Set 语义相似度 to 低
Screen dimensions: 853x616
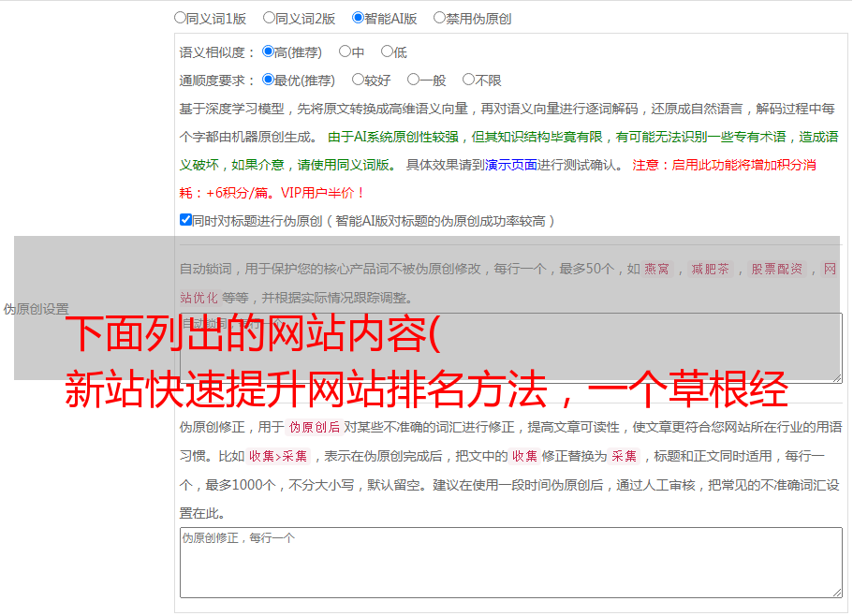coord(387,51)
